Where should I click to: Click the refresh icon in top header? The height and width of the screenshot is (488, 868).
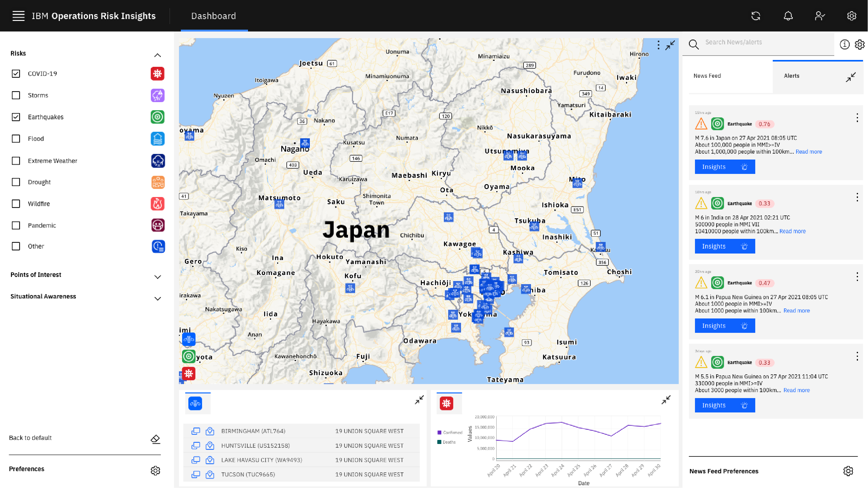[756, 16]
